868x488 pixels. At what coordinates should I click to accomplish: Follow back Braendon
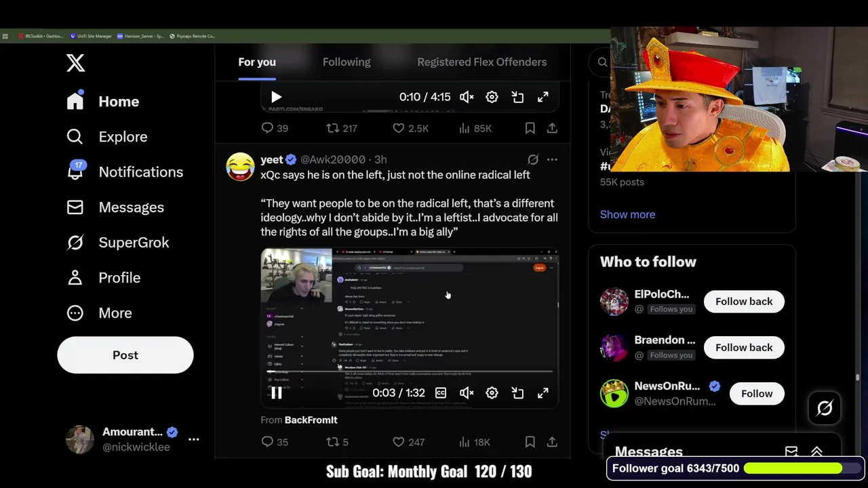(x=744, y=348)
